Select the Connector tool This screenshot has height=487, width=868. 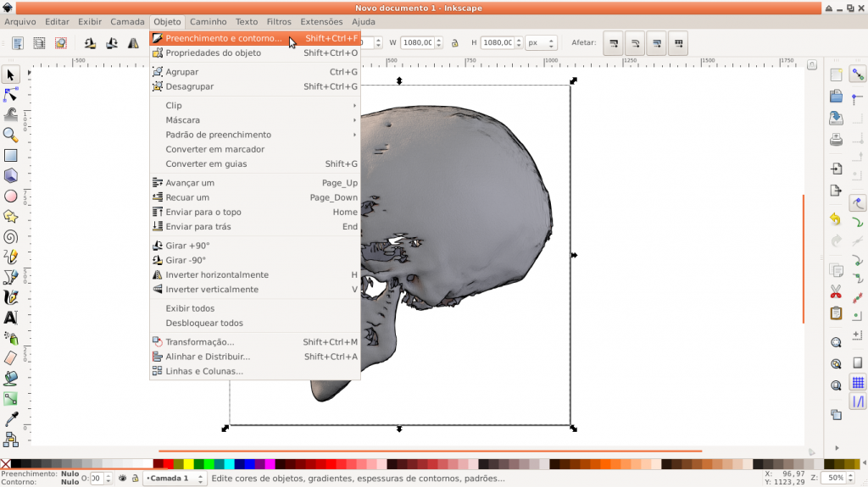(x=10, y=440)
